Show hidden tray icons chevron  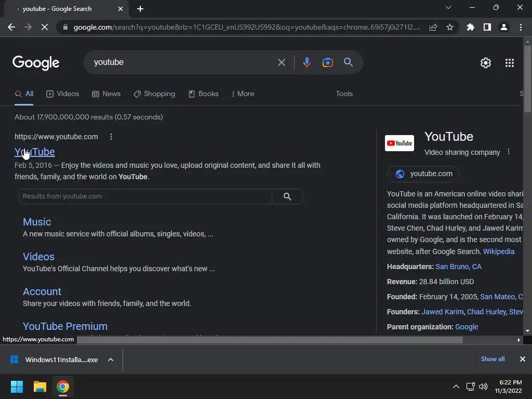point(456,387)
